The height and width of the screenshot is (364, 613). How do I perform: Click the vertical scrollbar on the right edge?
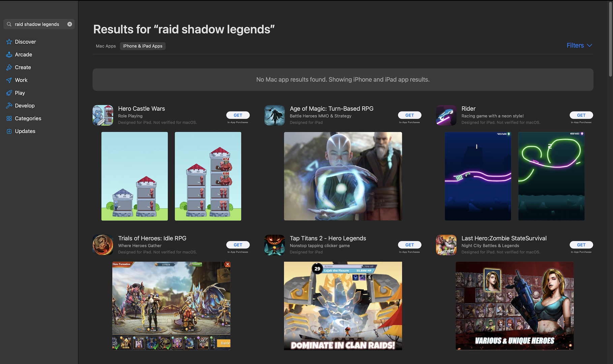(610, 39)
